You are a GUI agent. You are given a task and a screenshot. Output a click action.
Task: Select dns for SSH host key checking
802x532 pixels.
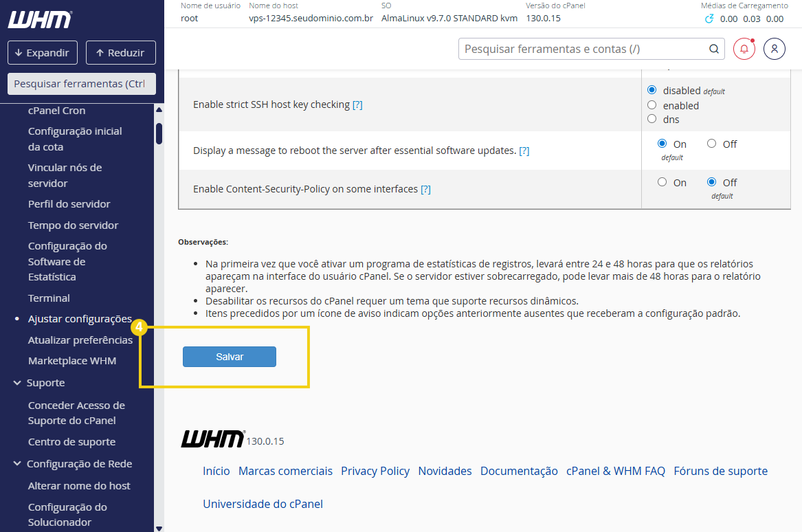point(652,119)
